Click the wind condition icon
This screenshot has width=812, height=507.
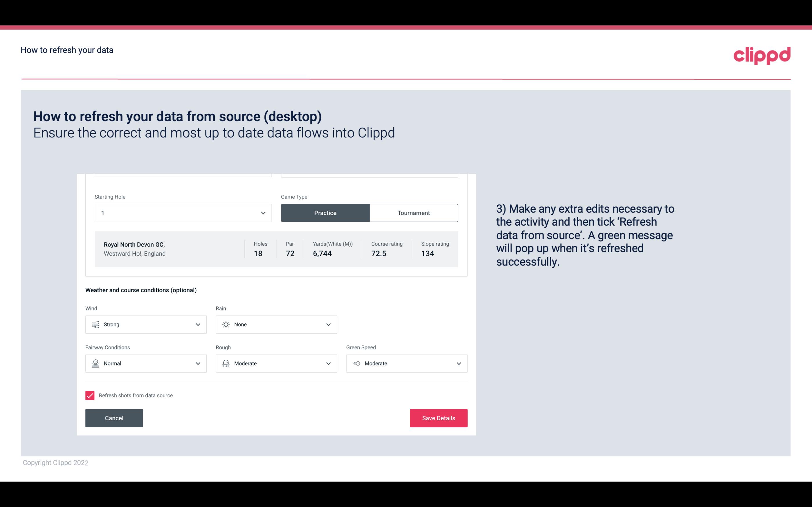(95, 325)
